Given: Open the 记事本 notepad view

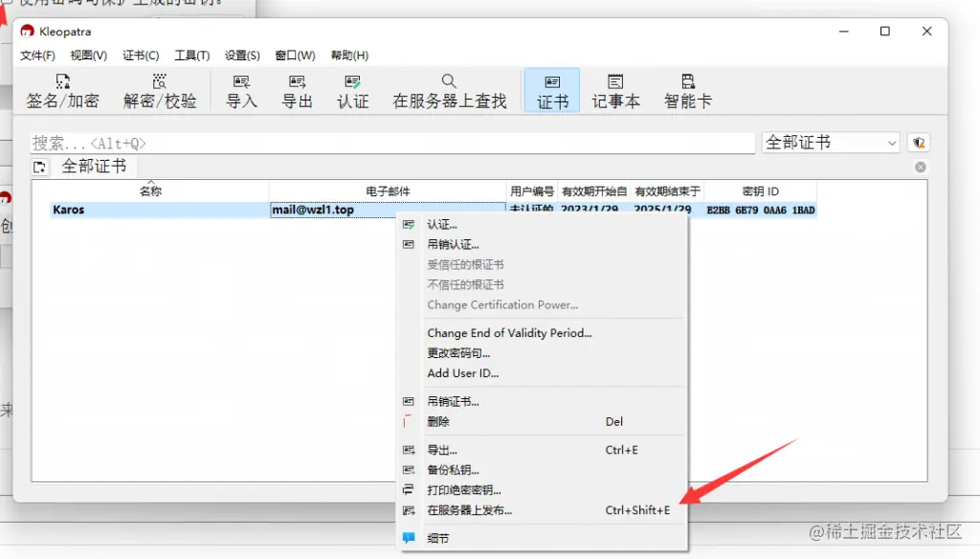Looking at the screenshot, I should point(615,91).
